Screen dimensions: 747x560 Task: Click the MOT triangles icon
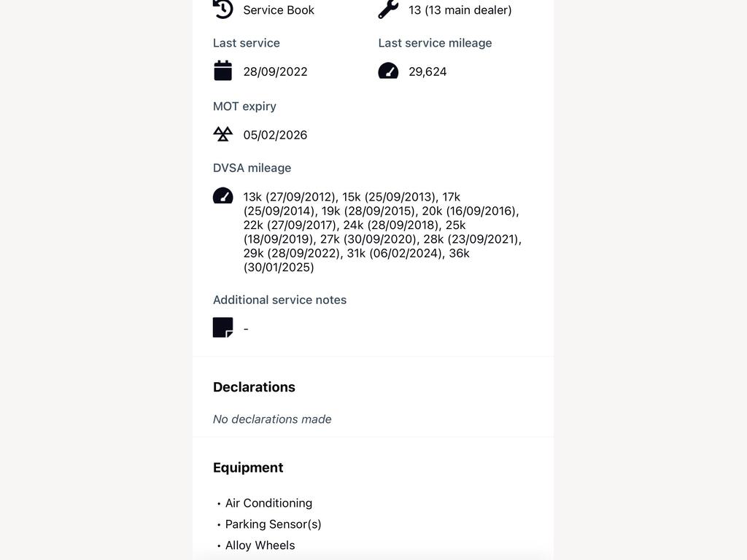(x=222, y=134)
